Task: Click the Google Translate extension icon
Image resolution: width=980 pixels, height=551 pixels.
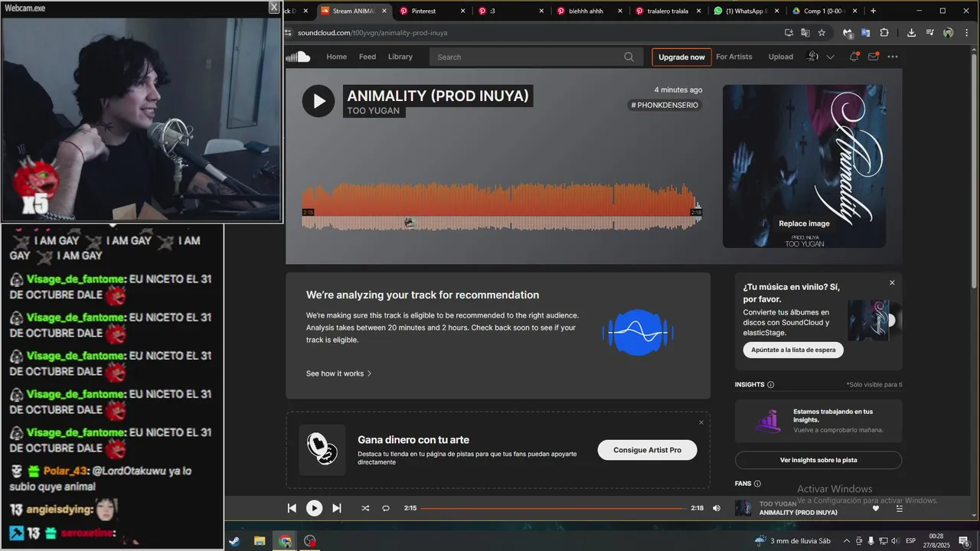Action: 865,33
